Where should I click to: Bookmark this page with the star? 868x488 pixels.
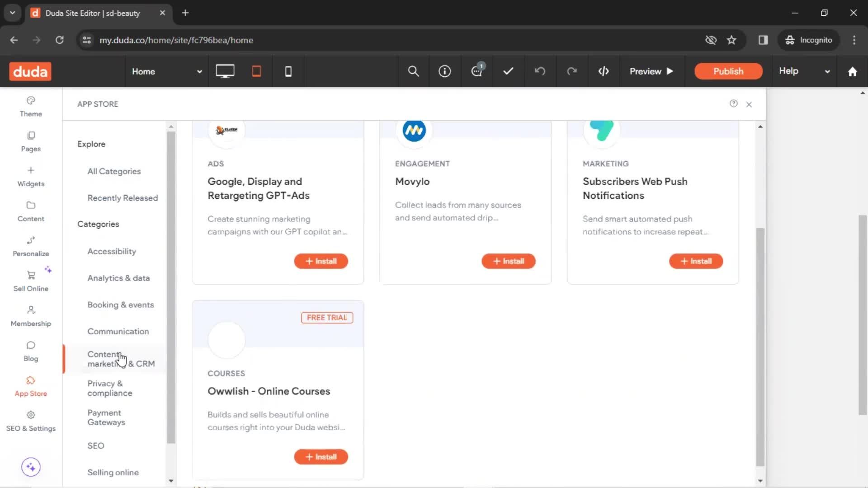[731, 40]
